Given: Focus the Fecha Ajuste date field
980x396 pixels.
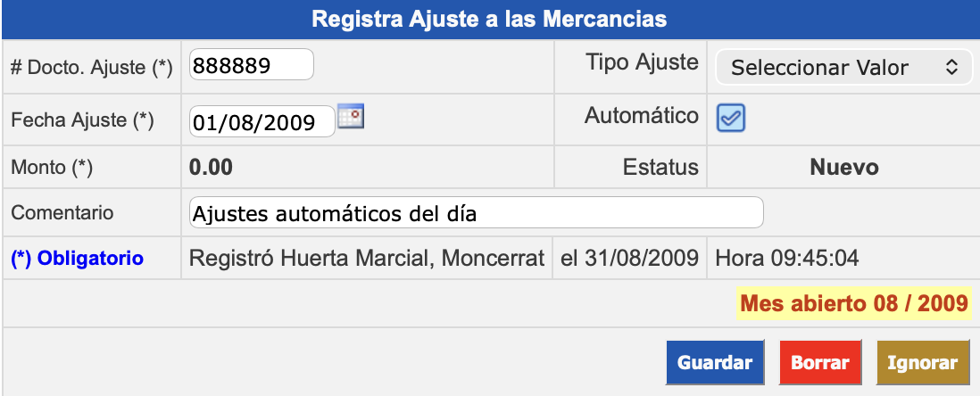Looking at the screenshot, I should point(262,121).
